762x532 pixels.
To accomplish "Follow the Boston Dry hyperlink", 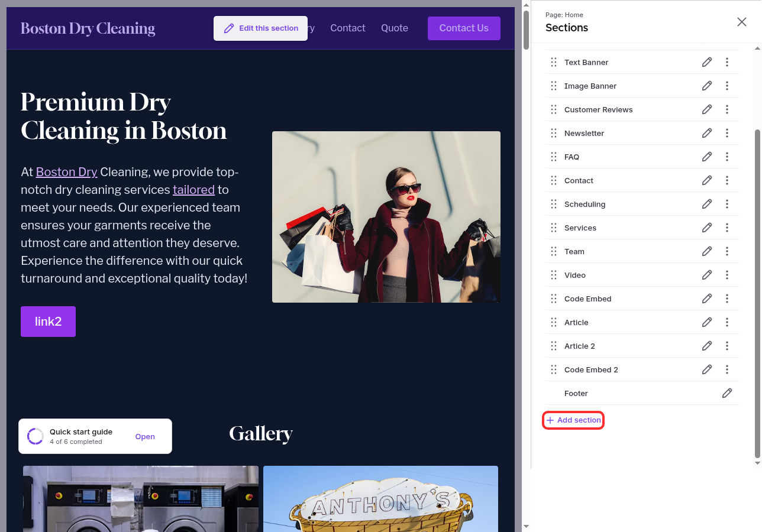I will (x=66, y=172).
